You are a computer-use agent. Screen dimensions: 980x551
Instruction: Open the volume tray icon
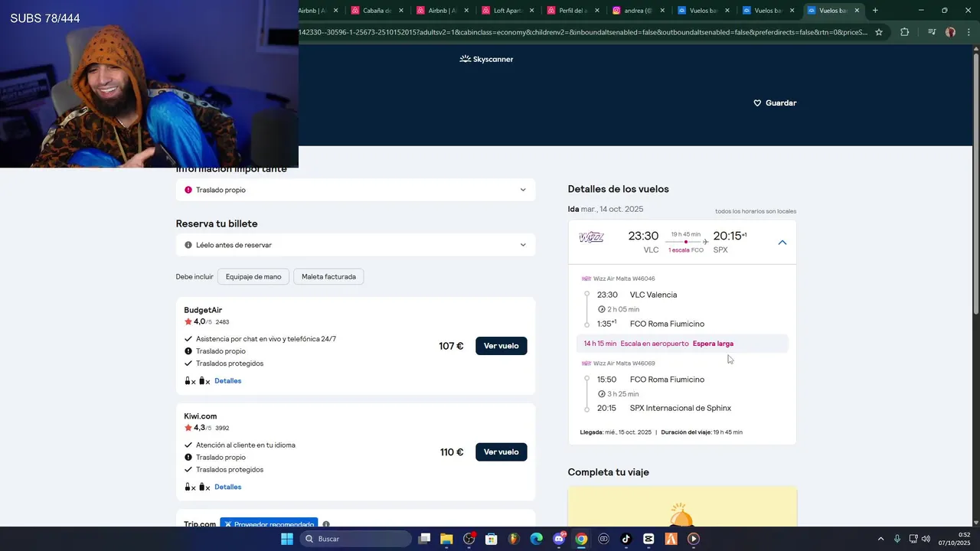[x=926, y=539]
